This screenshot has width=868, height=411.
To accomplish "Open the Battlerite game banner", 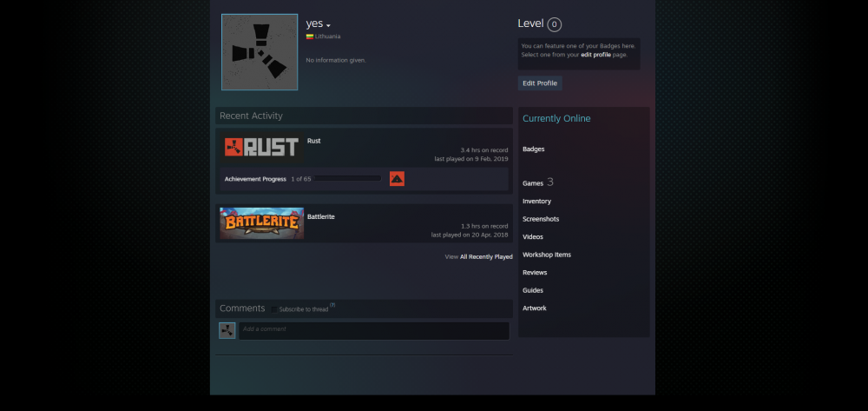I will 262,223.
